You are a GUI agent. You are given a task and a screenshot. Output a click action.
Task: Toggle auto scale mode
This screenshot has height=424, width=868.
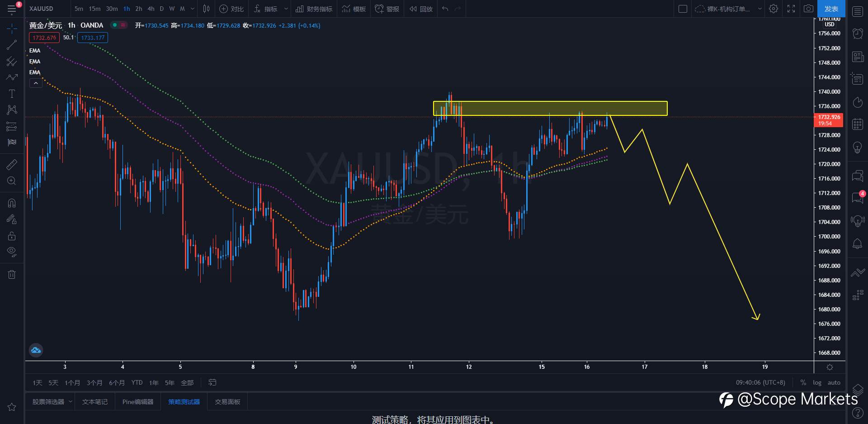pos(834,383)
